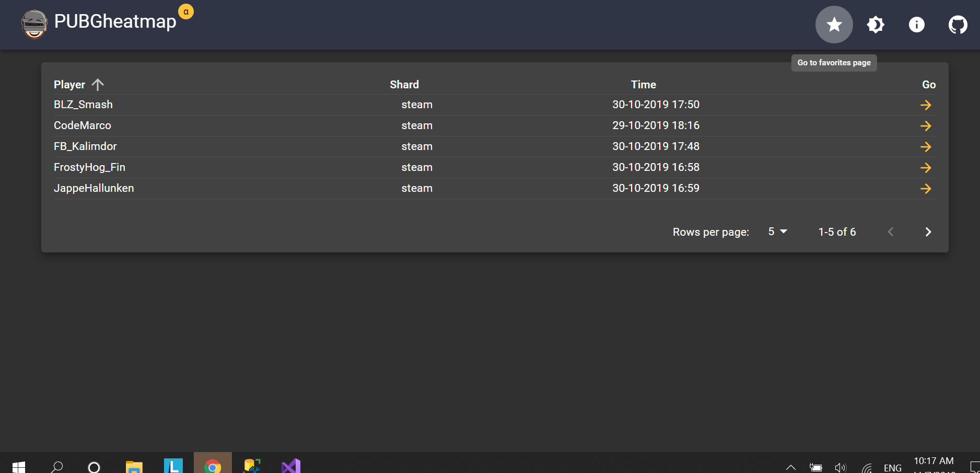This screenshot has height=473, width=980.
Task: Click the steam shard in JappeHallunken row
Action: pos(417,188)
